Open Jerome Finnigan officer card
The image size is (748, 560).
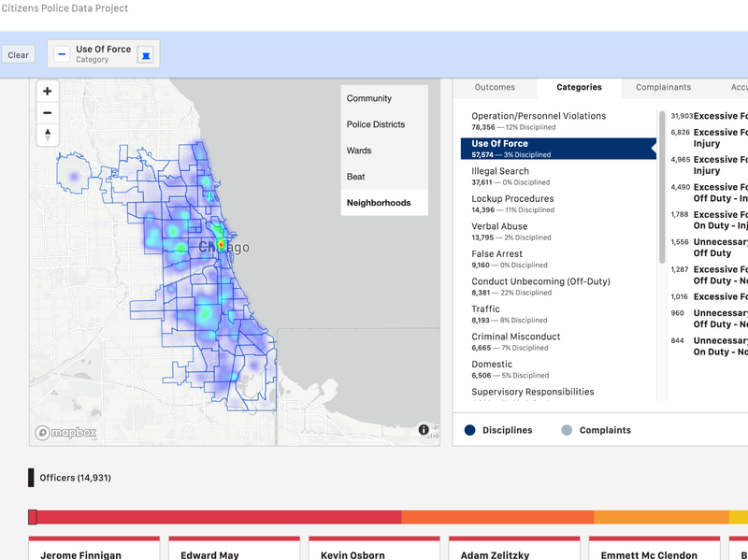[x=93, y=549]
